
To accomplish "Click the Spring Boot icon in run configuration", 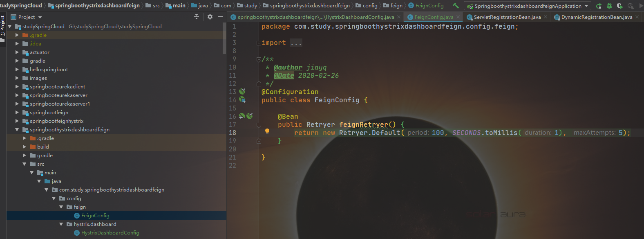I will (x=470, y=6).
